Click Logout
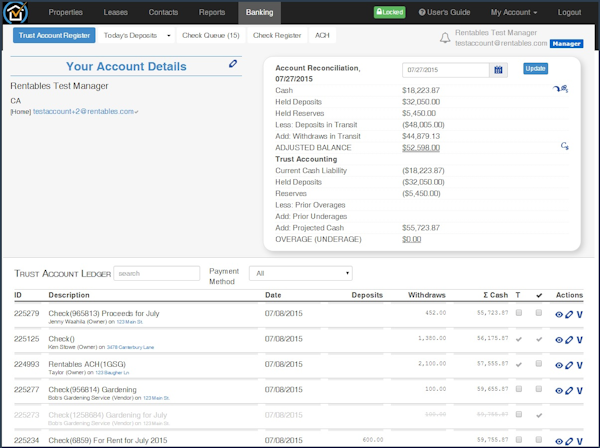 coord(569,12)
